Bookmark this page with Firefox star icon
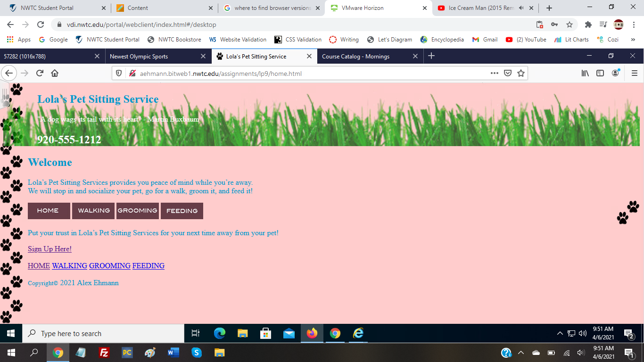The height and width of the screenshot is (362, 644). (x=521, y=73)
